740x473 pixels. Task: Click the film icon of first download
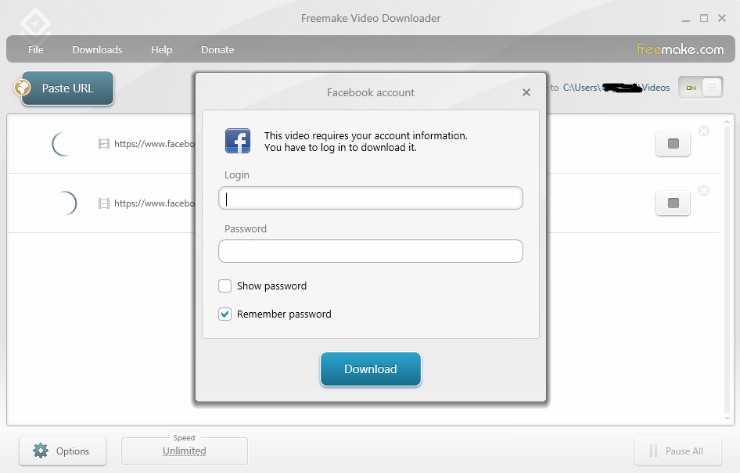tap(104, 144)
